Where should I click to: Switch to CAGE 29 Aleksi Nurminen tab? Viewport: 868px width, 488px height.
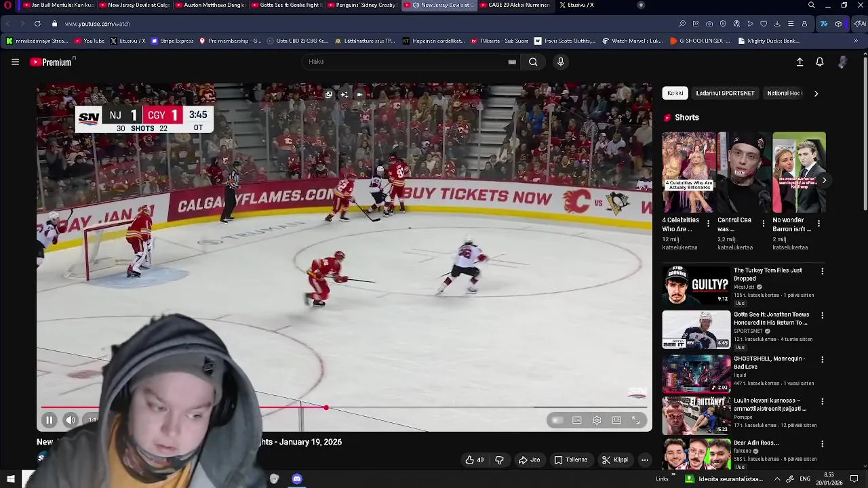coord(514,5)
